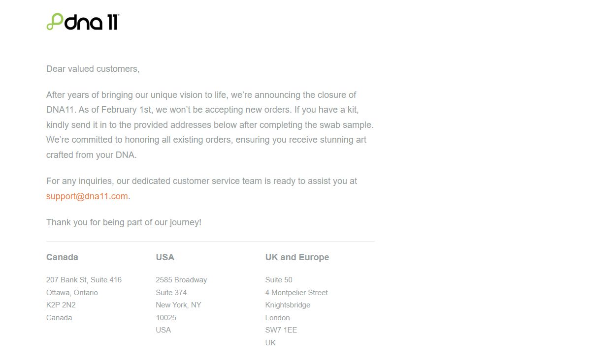Click the "Thank you for being part" line

(124, 222)
